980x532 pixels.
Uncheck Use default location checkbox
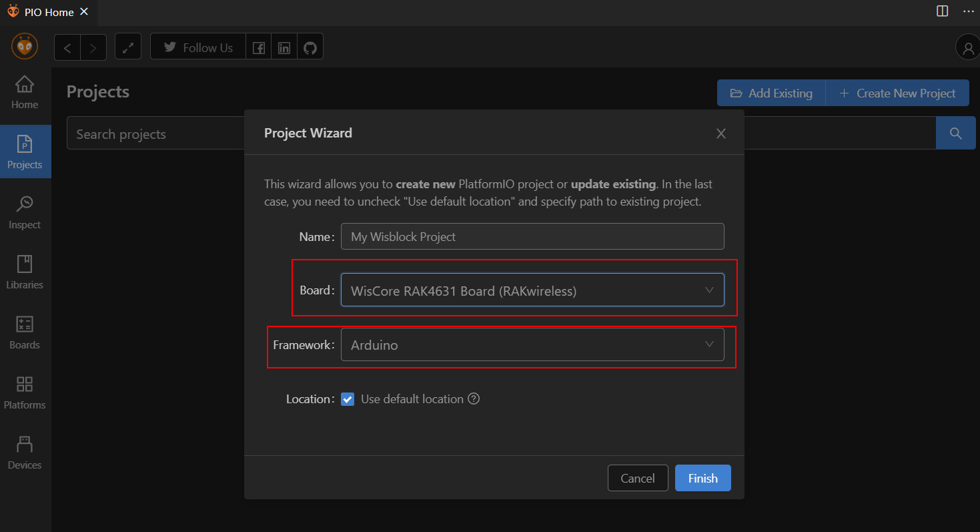348,399
